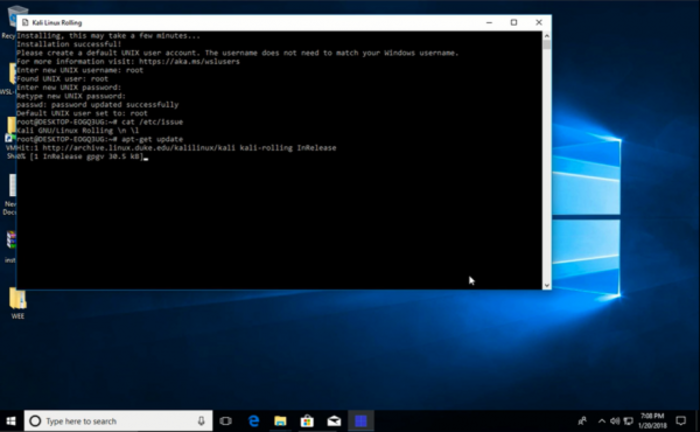This screenshot has width=700, height=432.
Task: Click the terminal scrollbar down arrow
Action: pyautogui.click(x=546, y=285)
